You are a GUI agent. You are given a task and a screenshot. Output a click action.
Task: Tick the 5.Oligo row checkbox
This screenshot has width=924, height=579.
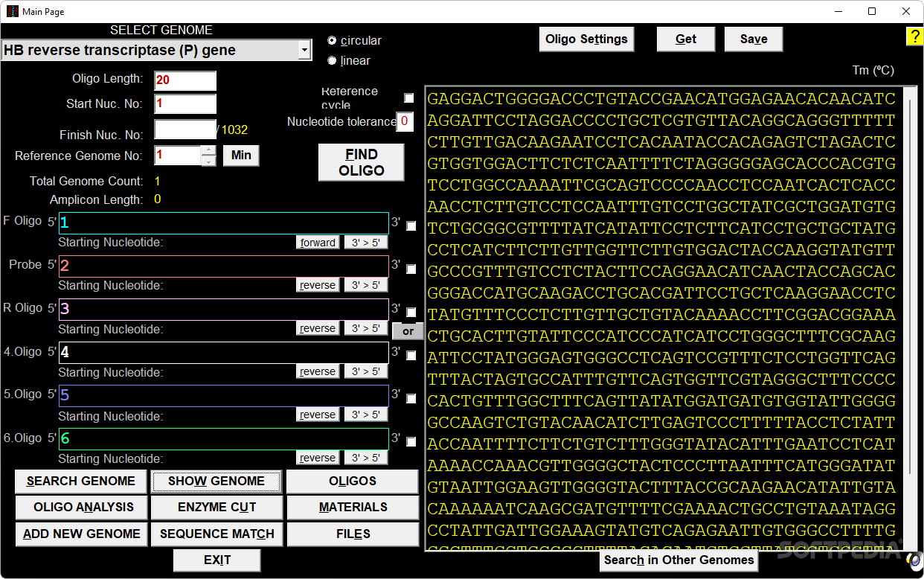411,399
